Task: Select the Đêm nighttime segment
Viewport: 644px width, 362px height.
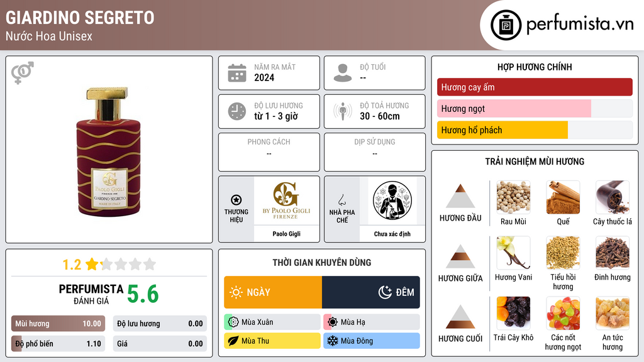Action: [x=371, y=292]
